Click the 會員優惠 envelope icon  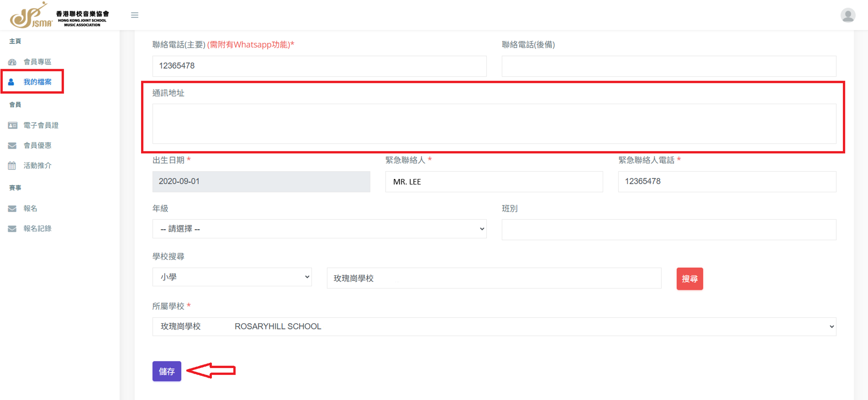12,146
